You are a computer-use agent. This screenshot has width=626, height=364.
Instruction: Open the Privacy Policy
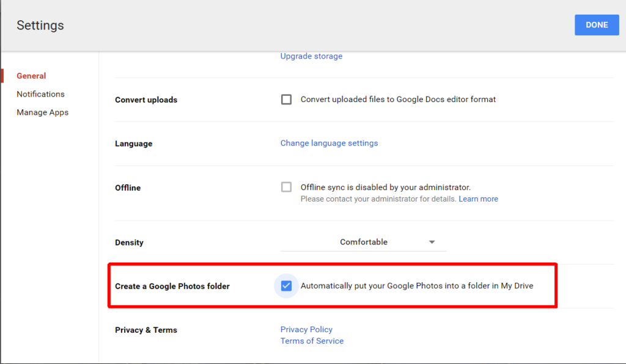click(306, 329)
